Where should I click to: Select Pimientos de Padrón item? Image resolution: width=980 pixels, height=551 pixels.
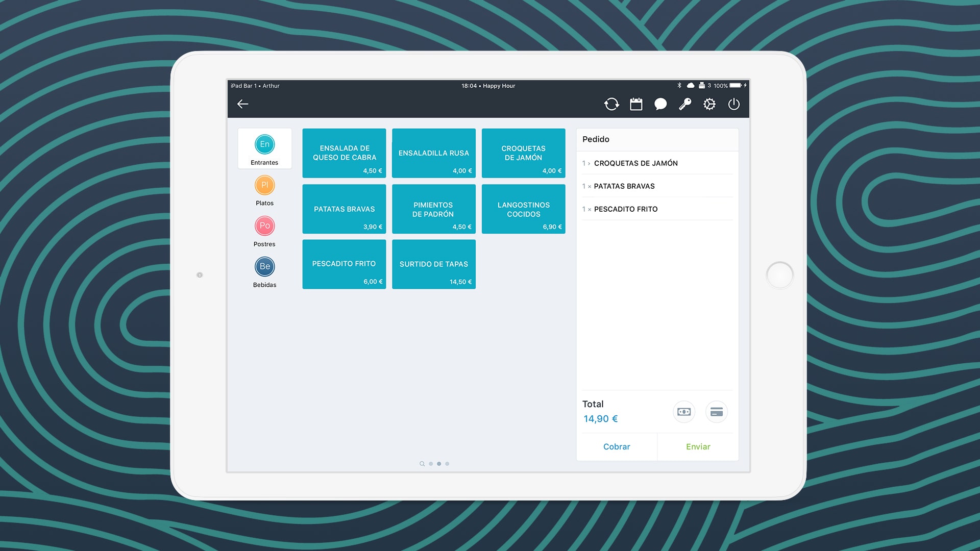pos(433,209)
